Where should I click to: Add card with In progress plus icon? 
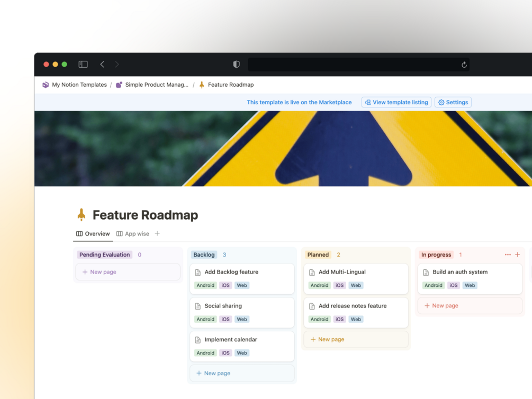517,255
